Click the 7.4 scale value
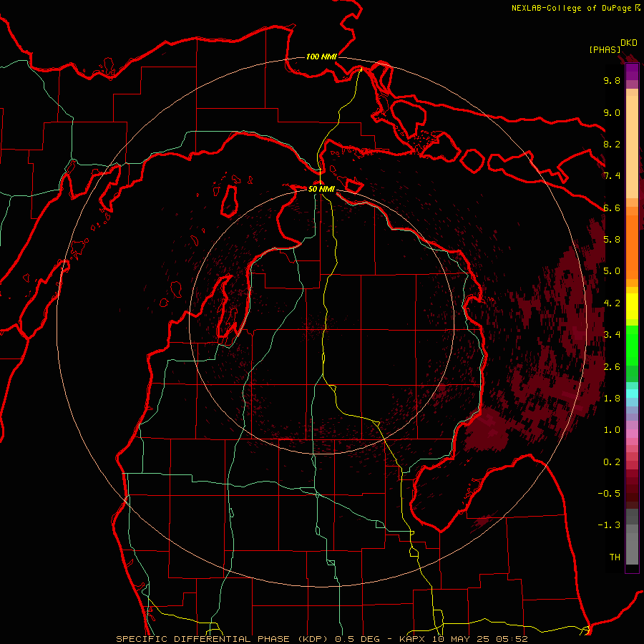Viewport: 644px width, 644px height. tap(612, 176)
